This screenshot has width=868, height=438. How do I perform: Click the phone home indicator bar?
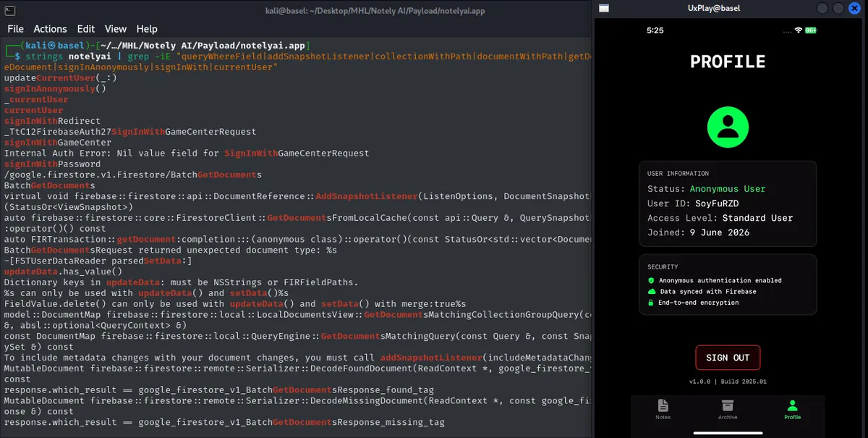728,433
